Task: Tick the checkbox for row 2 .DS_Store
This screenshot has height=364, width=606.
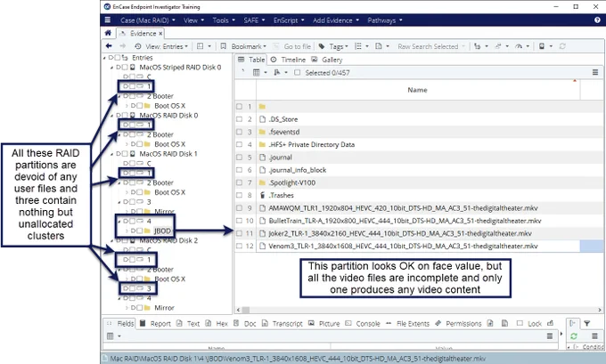Action: tap(239, 119)
